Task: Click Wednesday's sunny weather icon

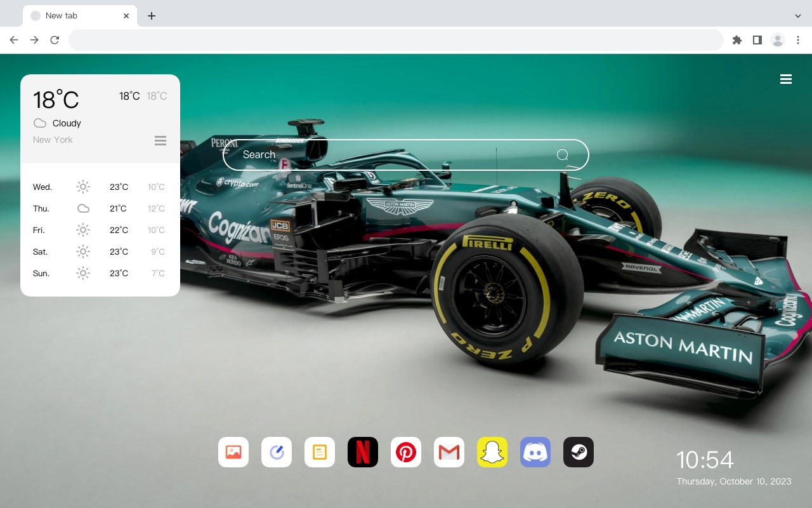Action: click(83, 187)
